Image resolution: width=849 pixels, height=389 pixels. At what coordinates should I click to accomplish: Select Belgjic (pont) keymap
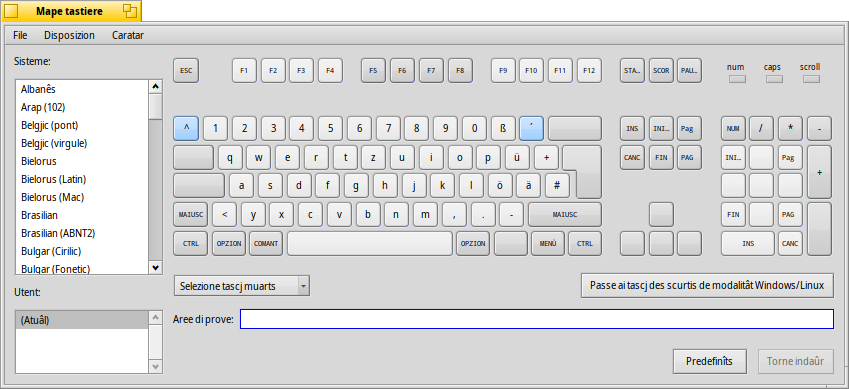tap(82, 125)
